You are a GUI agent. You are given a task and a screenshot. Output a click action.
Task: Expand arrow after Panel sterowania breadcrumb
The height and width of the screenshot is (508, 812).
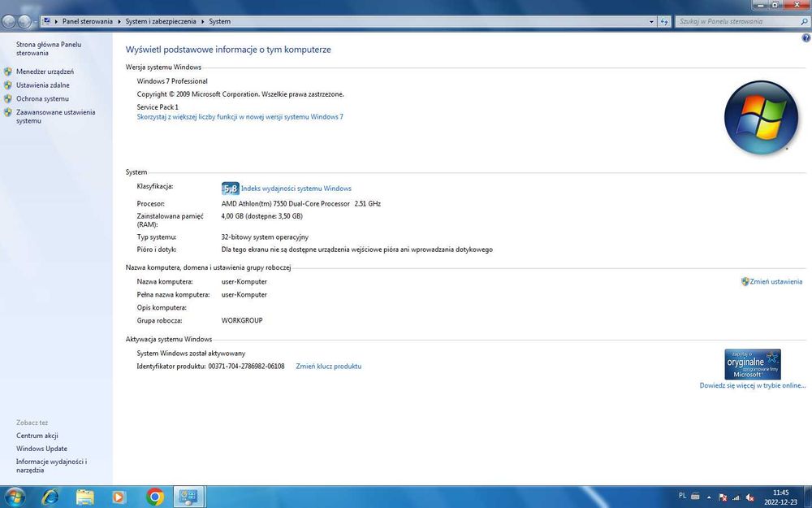(119, 21)
